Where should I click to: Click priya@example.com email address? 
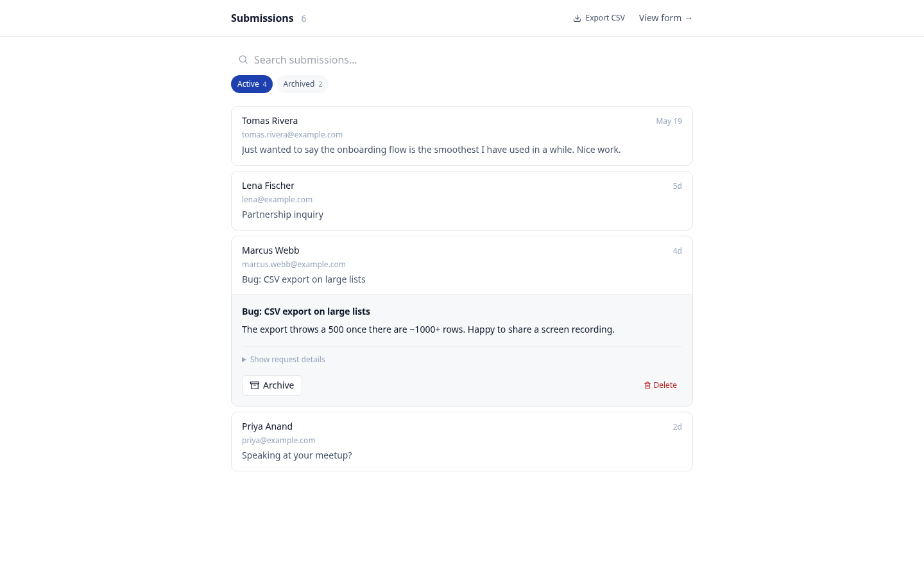click(278, 441)
